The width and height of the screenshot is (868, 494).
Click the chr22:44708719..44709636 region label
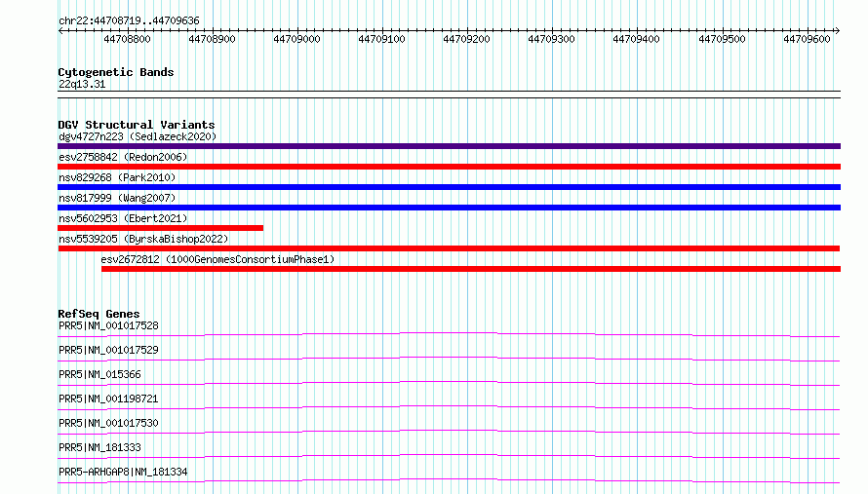click(129, 20)
